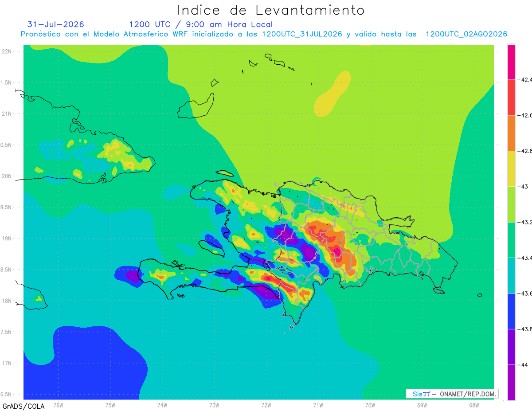Click the red swatch in the color legend

pos(511,98)
